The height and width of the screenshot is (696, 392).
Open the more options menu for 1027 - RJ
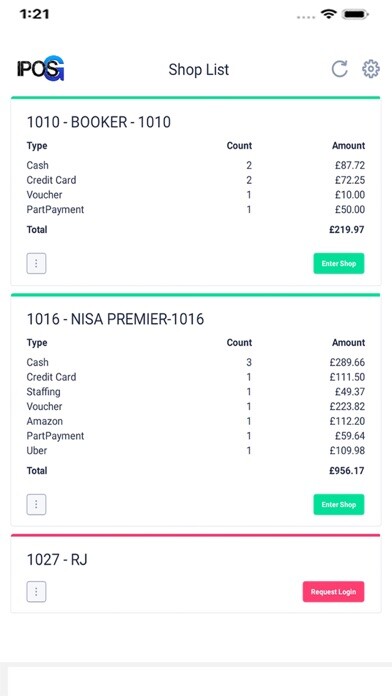pos(36,592)
